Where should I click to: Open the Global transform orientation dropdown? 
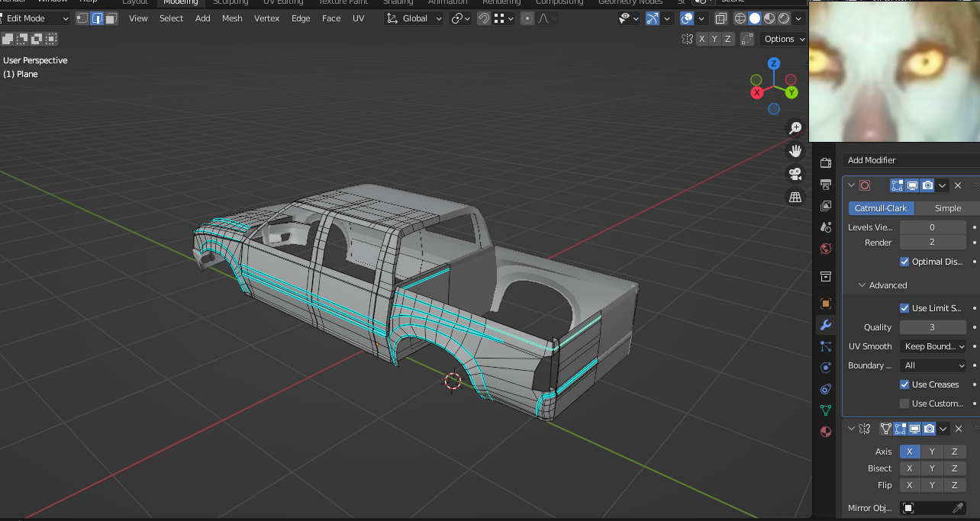pos(414,18)
